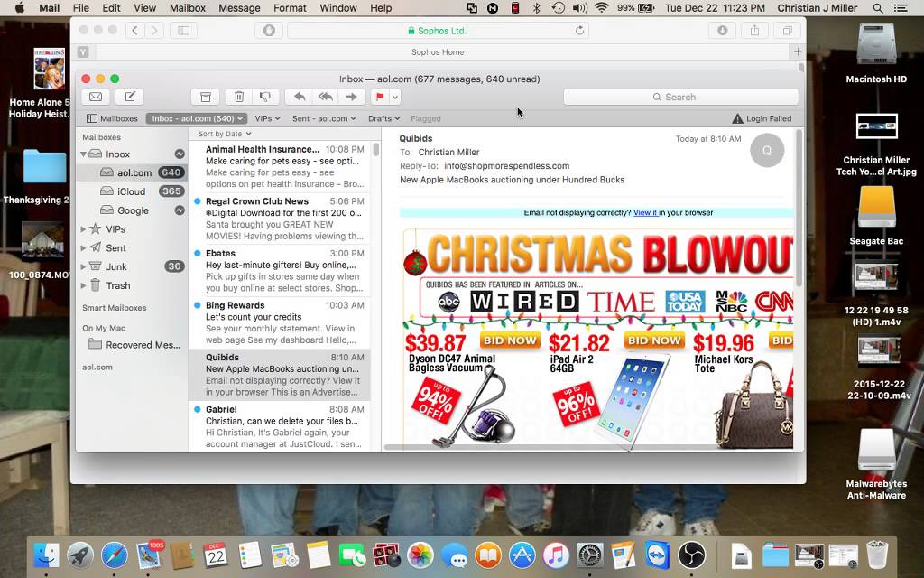924x578 pixels.
Task: Expand the Junk mailbox triangle
Action: pos(83,266)
